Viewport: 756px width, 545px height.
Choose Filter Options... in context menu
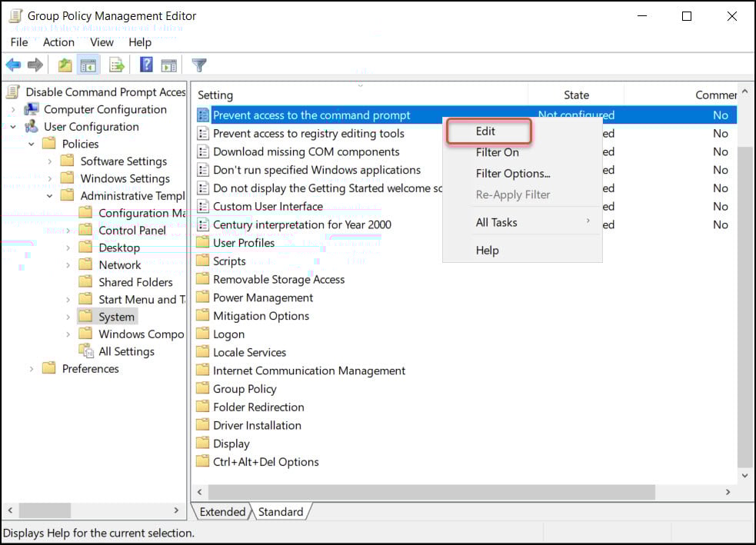[x=513, y=174]
